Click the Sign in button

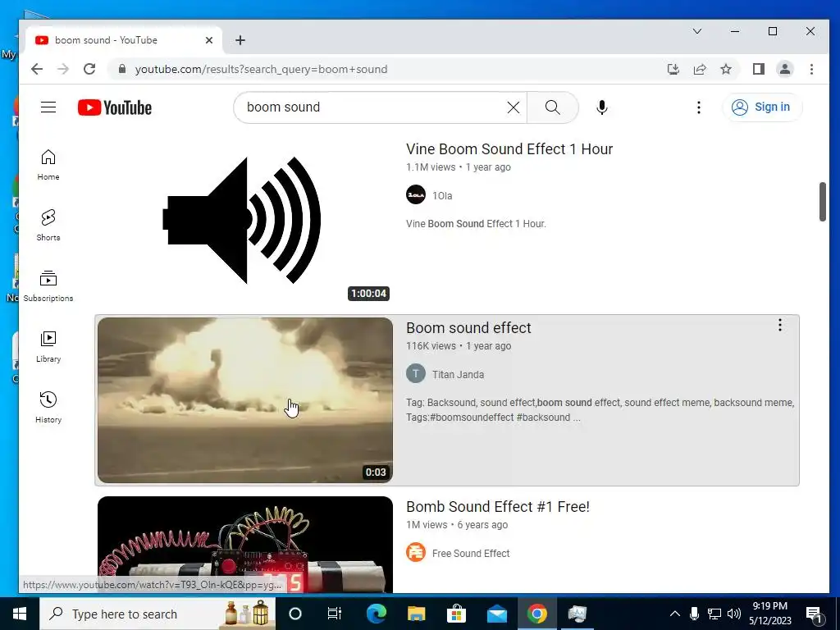tap(762, 107)
